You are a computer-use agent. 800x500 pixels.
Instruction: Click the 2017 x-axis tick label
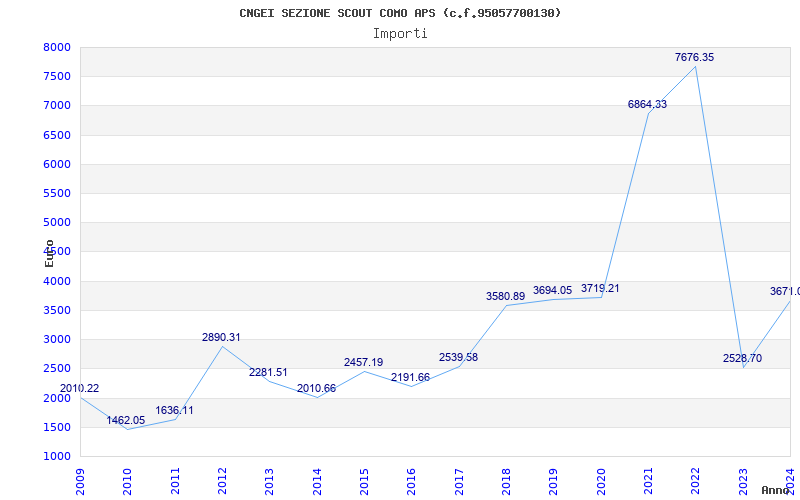tap(459, 481)
